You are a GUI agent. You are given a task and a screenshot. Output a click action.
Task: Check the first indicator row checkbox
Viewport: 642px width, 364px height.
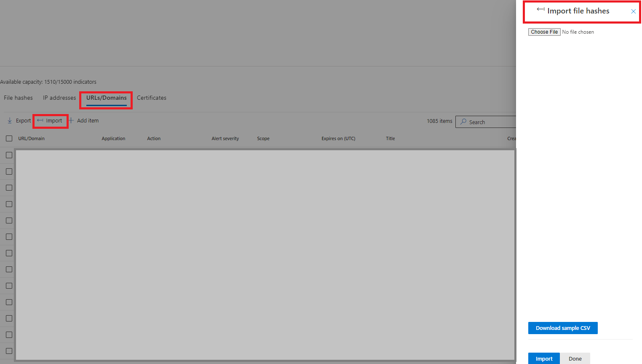8,155
